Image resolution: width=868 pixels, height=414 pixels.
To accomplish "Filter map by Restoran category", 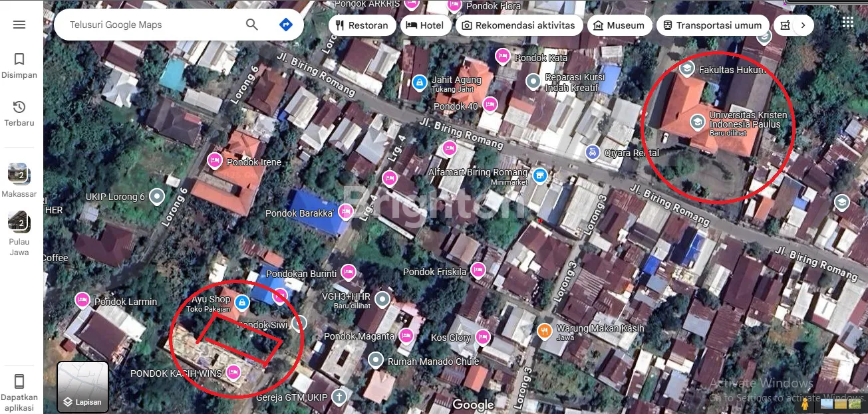I will pyautogui.click(x=362, y=25).
